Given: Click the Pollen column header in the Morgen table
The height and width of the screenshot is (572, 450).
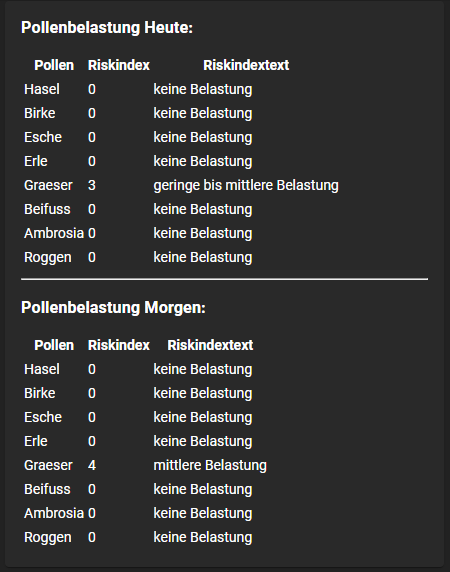Looking at the screenshot, I should pos(54,345).
